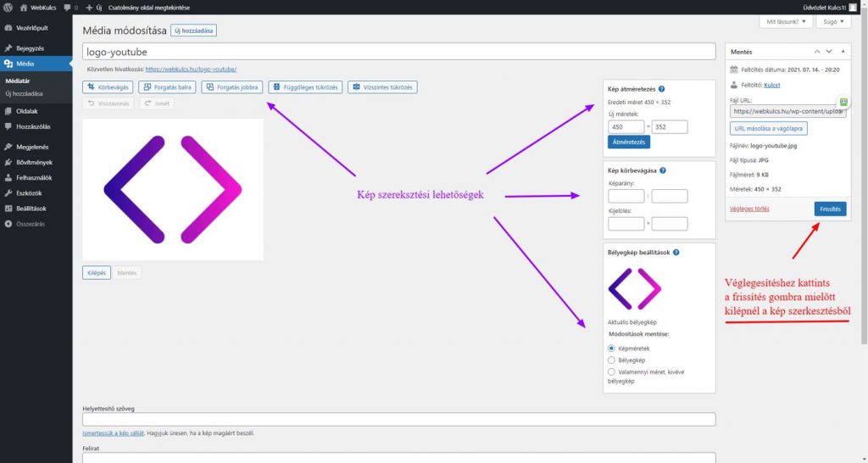Viewport: 868px width, 463px height.
Task: Go to Beállítások in the sidebar menu
Action: 31,209
